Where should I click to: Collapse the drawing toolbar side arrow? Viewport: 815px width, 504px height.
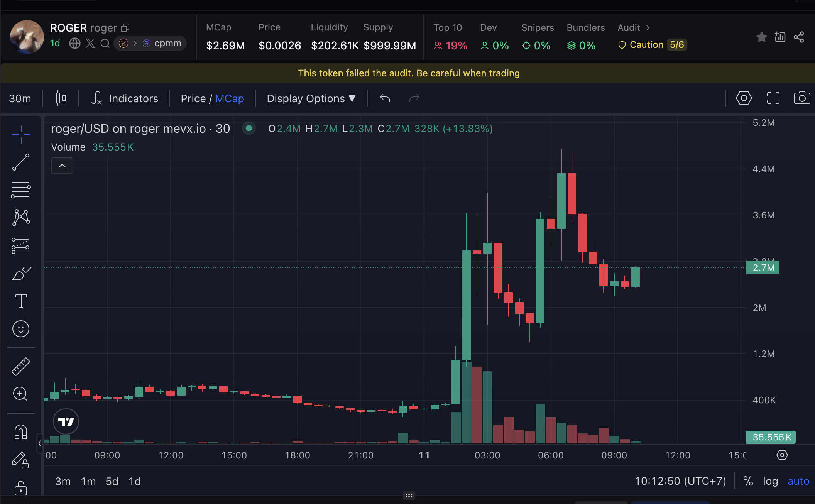[40, 443]
